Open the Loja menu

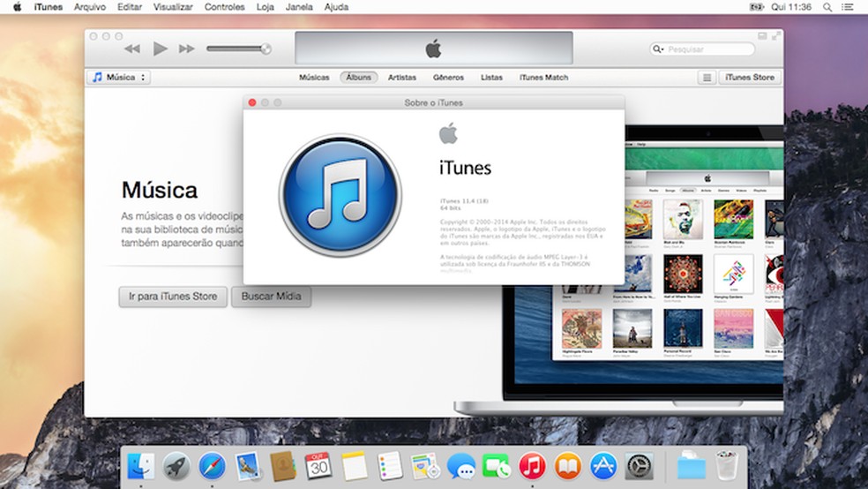tap(266, 7)
